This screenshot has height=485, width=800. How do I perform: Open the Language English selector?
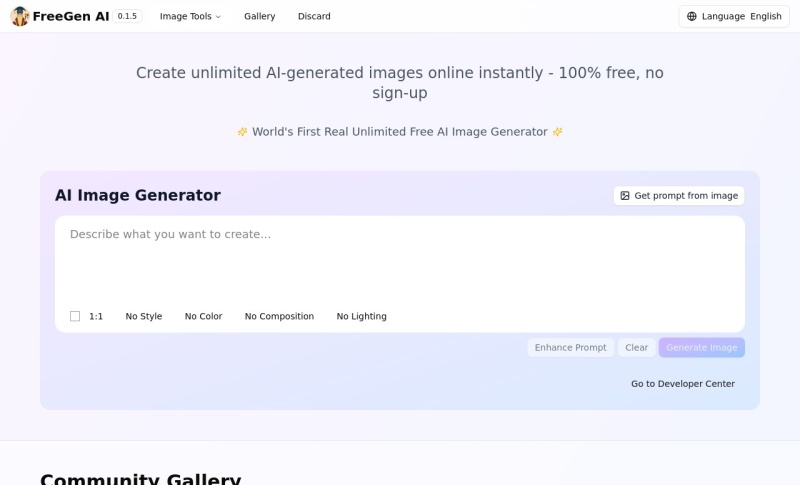coord(734,16)
